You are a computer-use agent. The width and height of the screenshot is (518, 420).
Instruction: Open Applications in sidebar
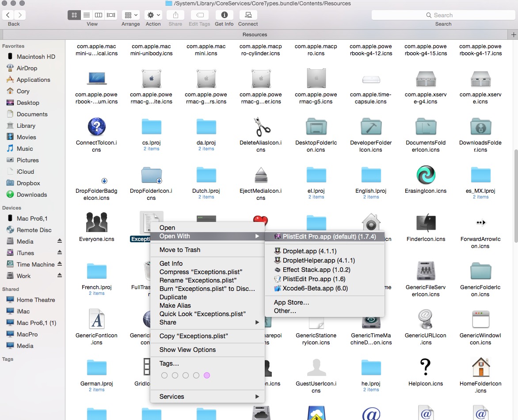[x=33, y=80]
